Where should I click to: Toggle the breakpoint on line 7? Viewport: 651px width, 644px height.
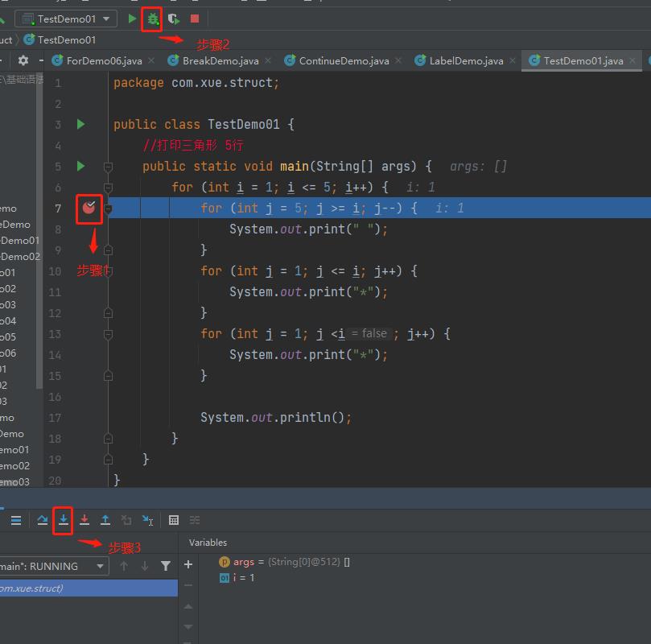click(89, 207)
